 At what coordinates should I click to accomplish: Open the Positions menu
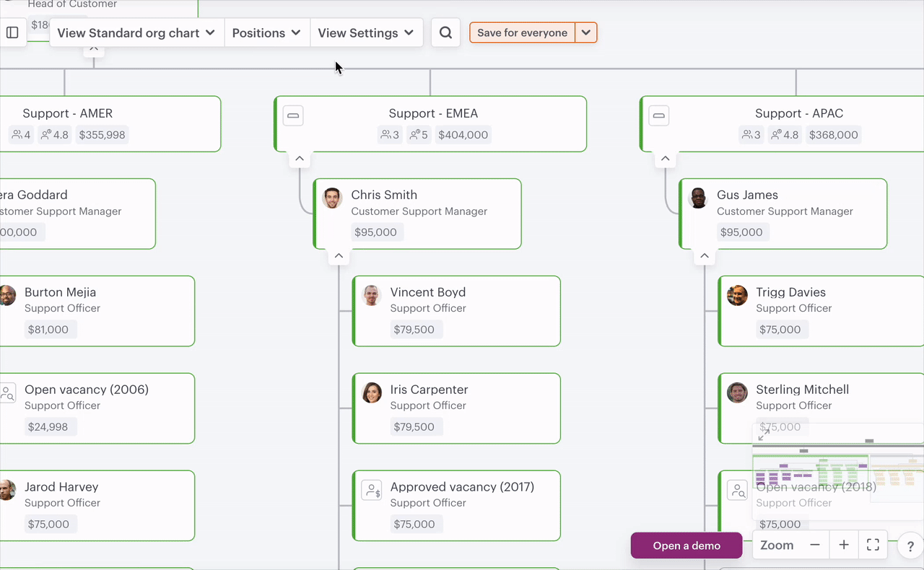266,33
